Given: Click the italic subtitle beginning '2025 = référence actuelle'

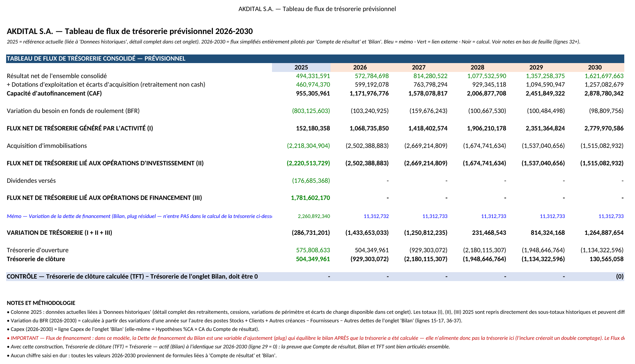Looking at the screenshot, I should [293, 42].
